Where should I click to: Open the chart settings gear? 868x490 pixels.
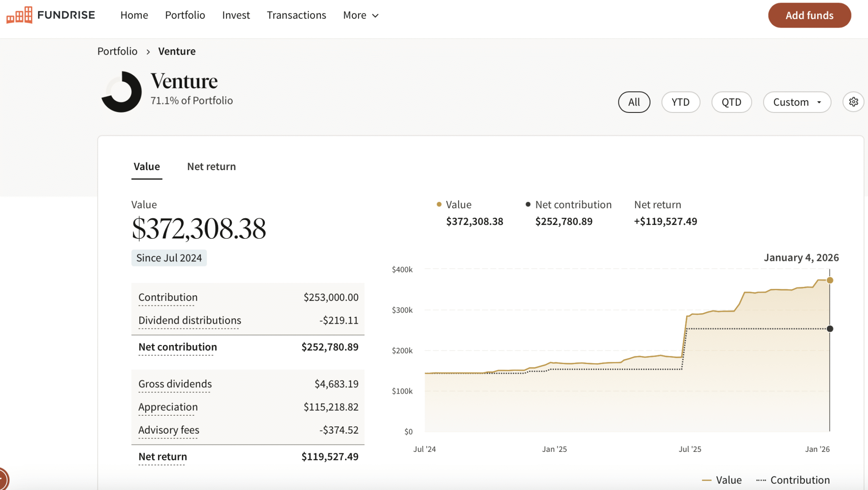853,102
